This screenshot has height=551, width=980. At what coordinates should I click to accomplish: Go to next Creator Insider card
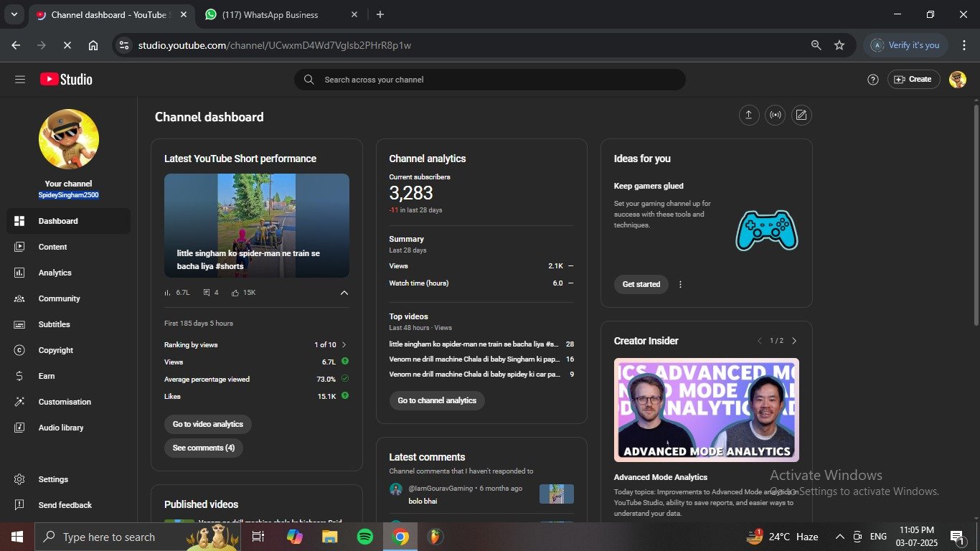coord(794,341)
